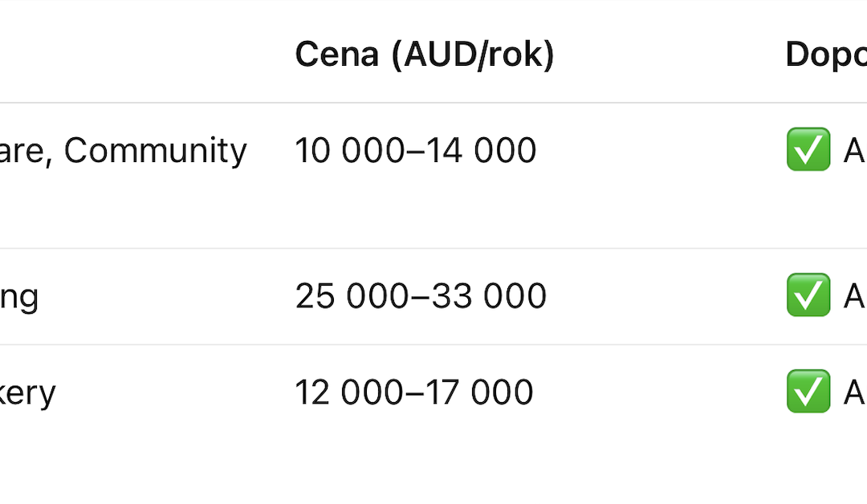Image resolution: width=867 pixels, height=504 pixels.
Task: Click green checkmark in 10 000–14 000 row
Action: tap(808, 149)
